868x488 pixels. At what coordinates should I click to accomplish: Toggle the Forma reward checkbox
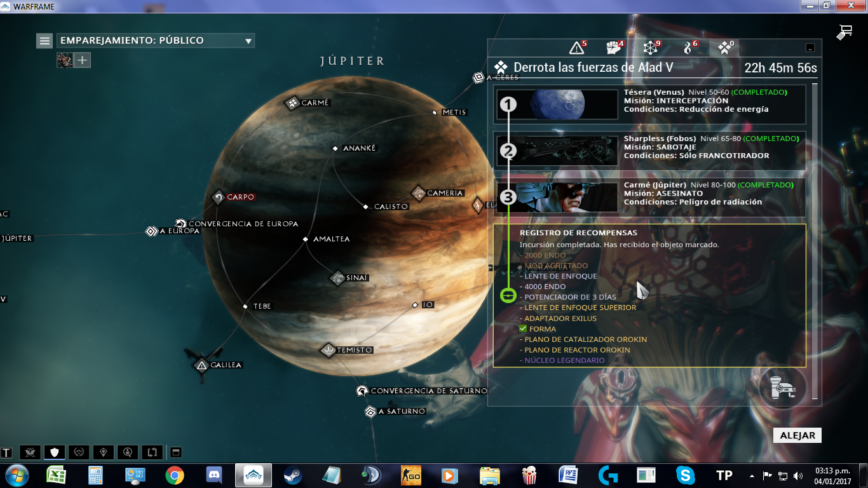pos(523,329)
